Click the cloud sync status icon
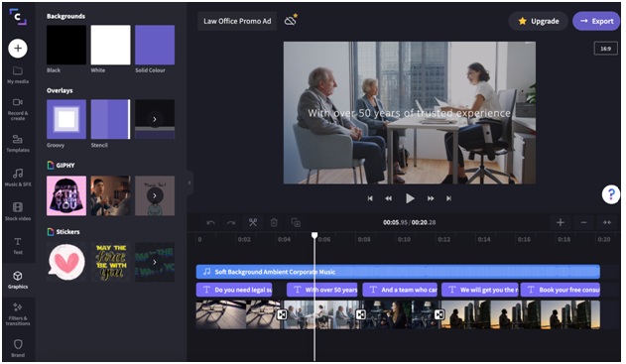Image resolution: width=626 pixels, height=364 pixels. [x=291, y=21]
